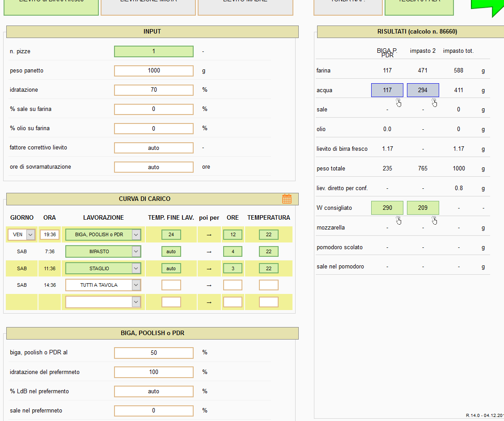Image resolution: width=504 pixels, height=421 pixels.
Task: Click the impasto tot. column header
Action: pyautogui.click(x=458, y=51)
